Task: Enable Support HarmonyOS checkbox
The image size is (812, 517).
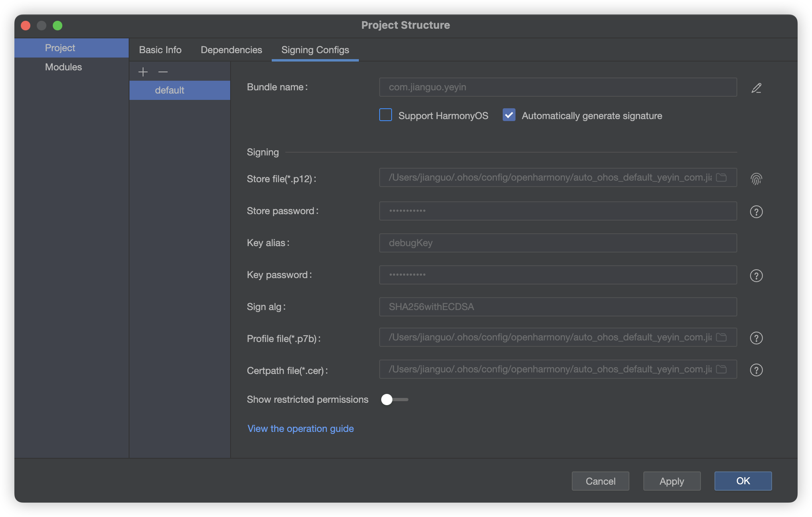Action: point(385,115)
